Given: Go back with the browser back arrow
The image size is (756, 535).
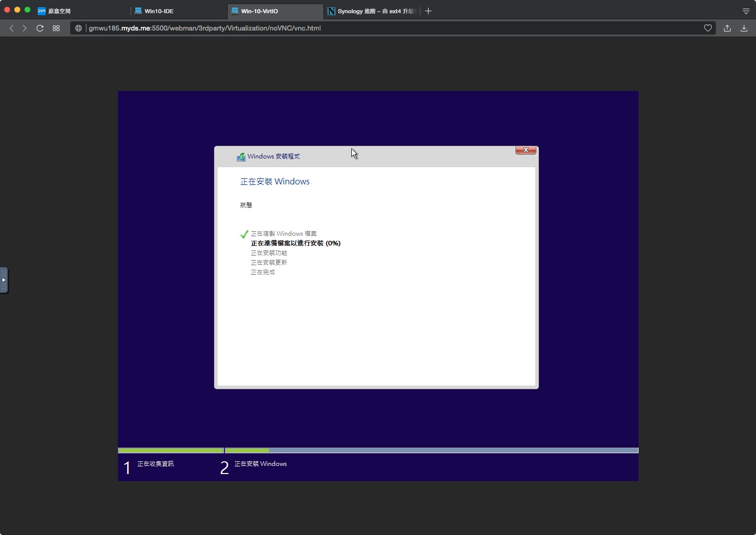Looking at the screenshot, I should click(12, 28).
